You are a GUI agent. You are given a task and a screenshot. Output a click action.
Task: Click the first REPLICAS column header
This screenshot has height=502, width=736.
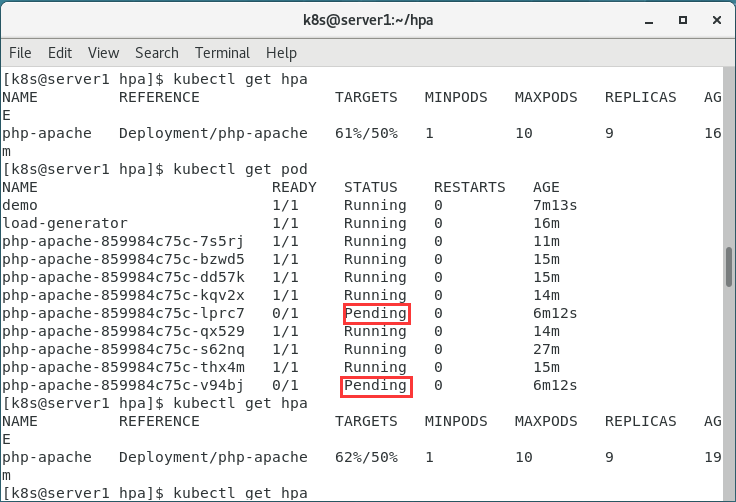tap(640, 97)
